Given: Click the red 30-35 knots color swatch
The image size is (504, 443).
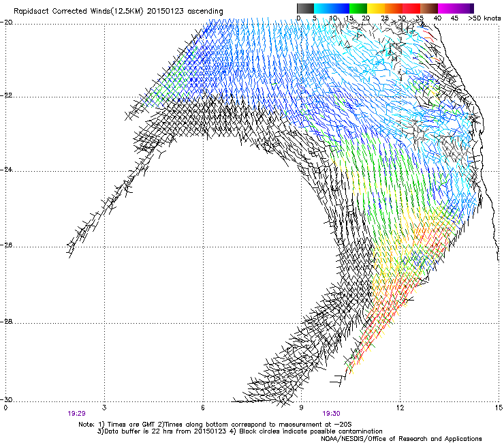Looking at the screenshot, I should tap(411, 8).
